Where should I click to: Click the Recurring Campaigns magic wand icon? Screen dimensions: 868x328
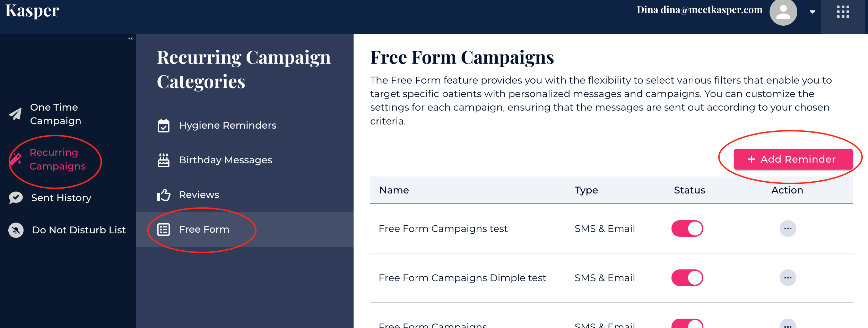(x=16, y=159)
